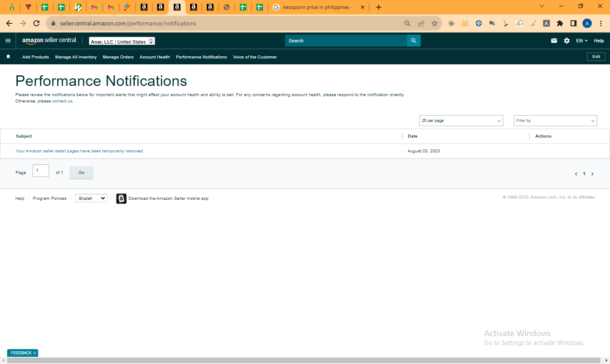Open Performance Notifications menu item

tap(201, 57)
